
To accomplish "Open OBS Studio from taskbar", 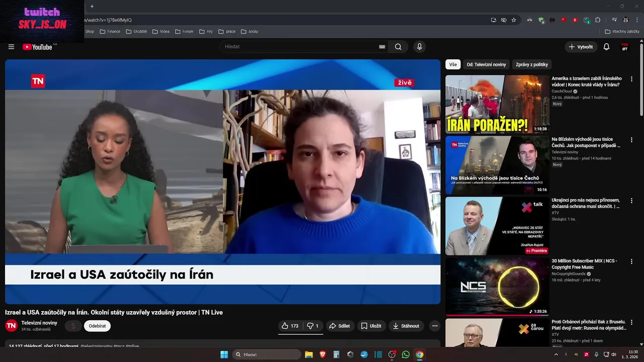I will tap(392, 354).
